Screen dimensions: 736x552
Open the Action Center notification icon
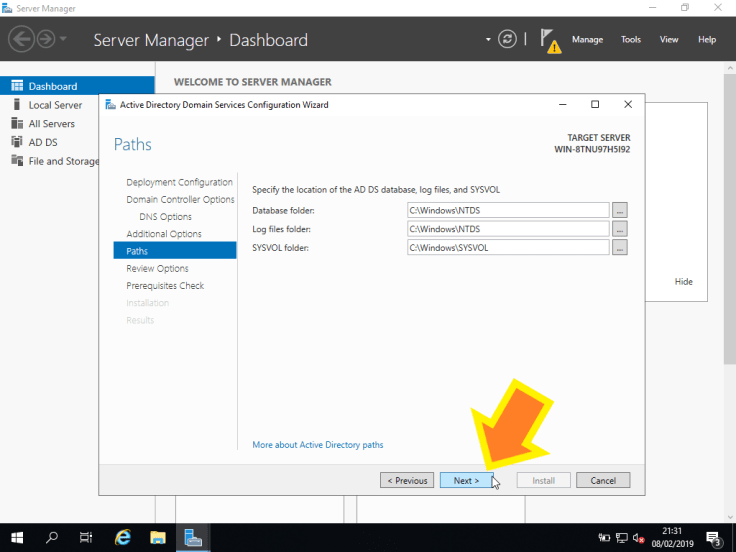(713, 537)
